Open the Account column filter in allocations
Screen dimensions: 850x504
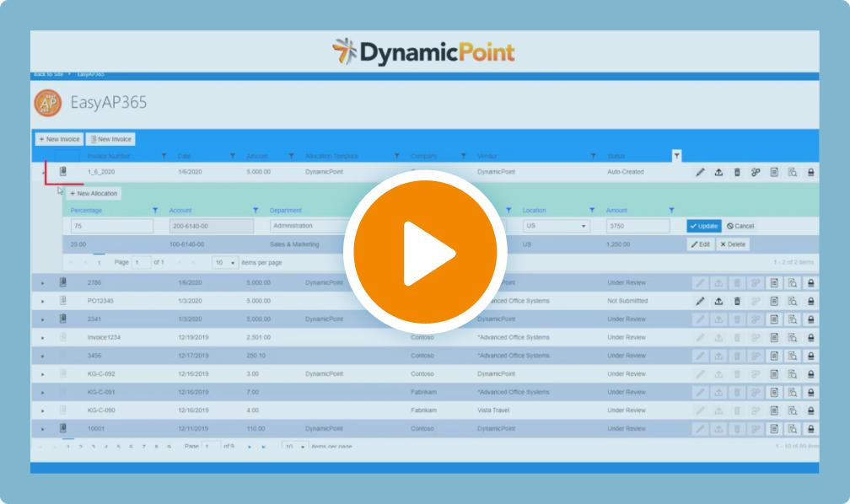pos(256,210)
